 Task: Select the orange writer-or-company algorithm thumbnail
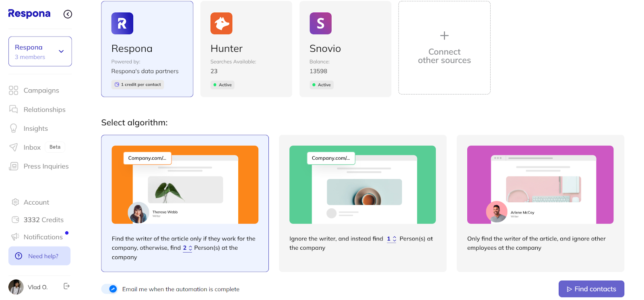coord(185,185)
